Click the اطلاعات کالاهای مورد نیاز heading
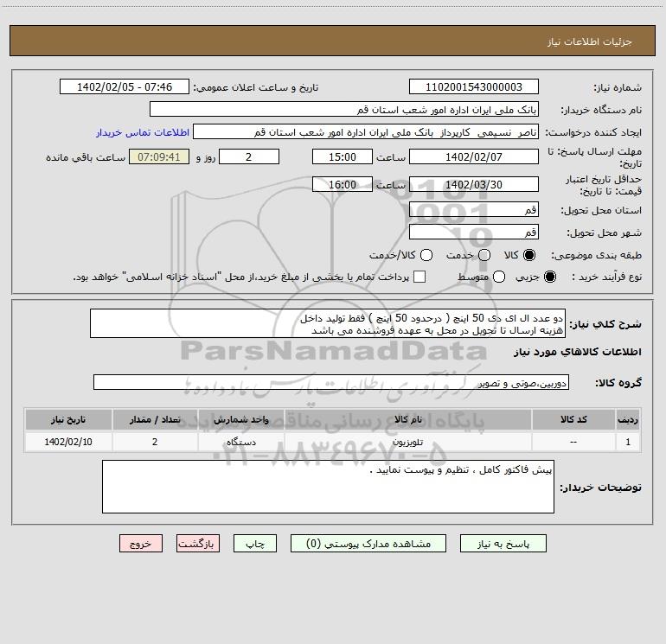666x644 pixels. (x=577, y=352)
